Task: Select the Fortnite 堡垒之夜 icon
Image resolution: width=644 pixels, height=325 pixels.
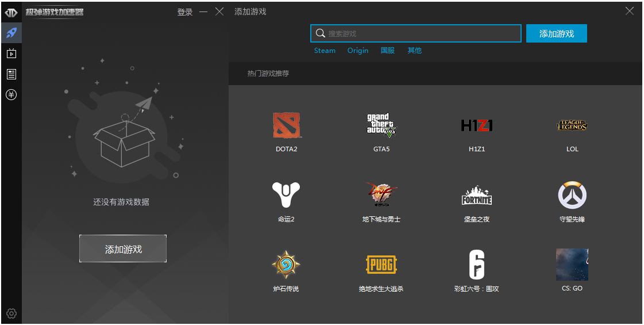Action: pos(477,195)
